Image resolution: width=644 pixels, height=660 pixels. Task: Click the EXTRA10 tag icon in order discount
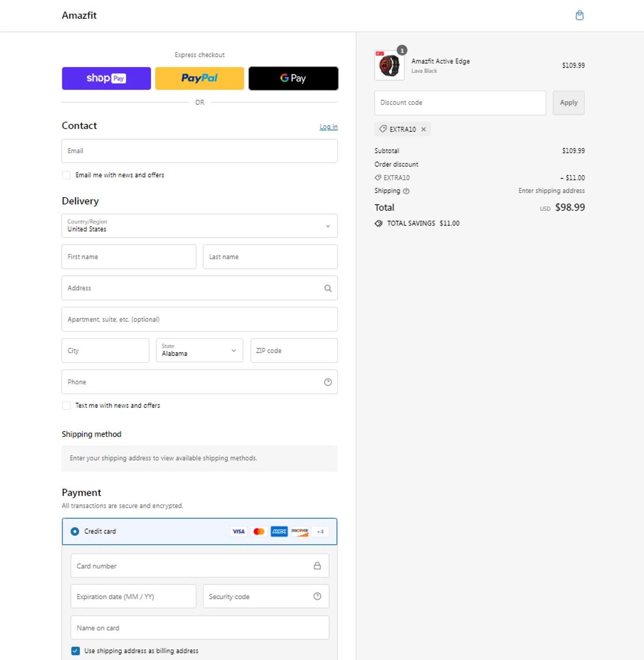(x=378, y=178)
